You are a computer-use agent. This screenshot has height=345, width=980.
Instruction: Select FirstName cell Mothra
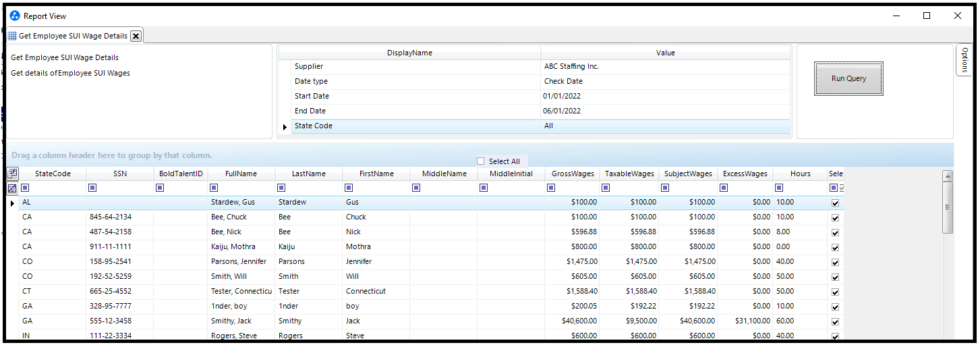click(376, 247)
